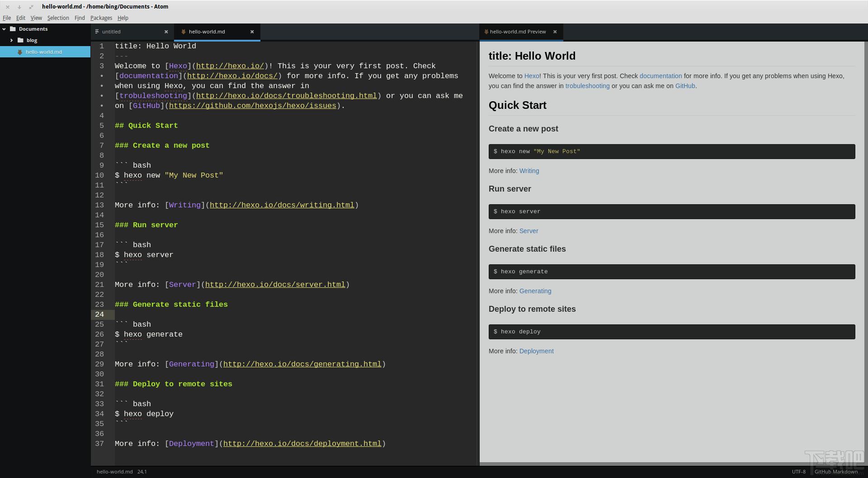The height and width of the screenshot is (478, 868).
Task: Click the '$ hexo generate' code block in preview
Action: coord(672,272)
